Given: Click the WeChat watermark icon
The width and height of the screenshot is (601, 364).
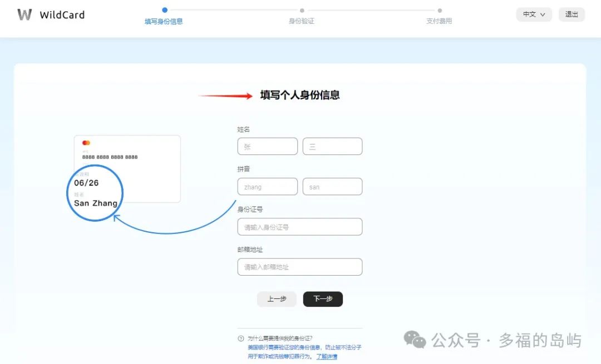Looking at the screenshot, I should click(x=415, y=339).
